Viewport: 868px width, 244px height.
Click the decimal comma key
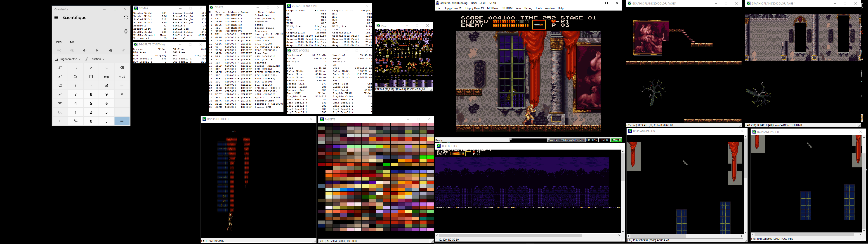(x=106, y=121)
